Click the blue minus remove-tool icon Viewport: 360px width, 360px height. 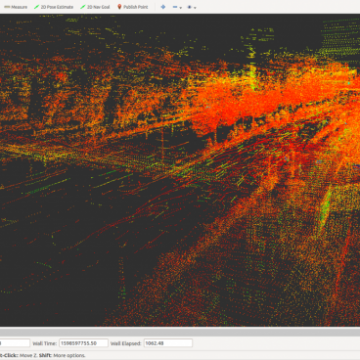tap(175, 7)
